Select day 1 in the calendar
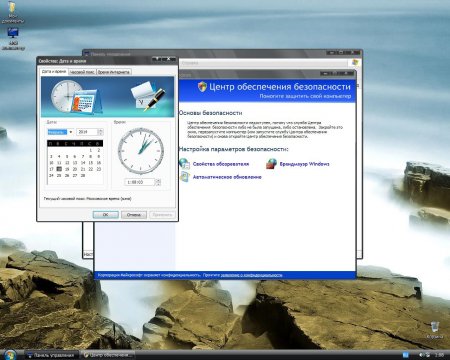The image size is (450, 360). click(x=91, y=150)
